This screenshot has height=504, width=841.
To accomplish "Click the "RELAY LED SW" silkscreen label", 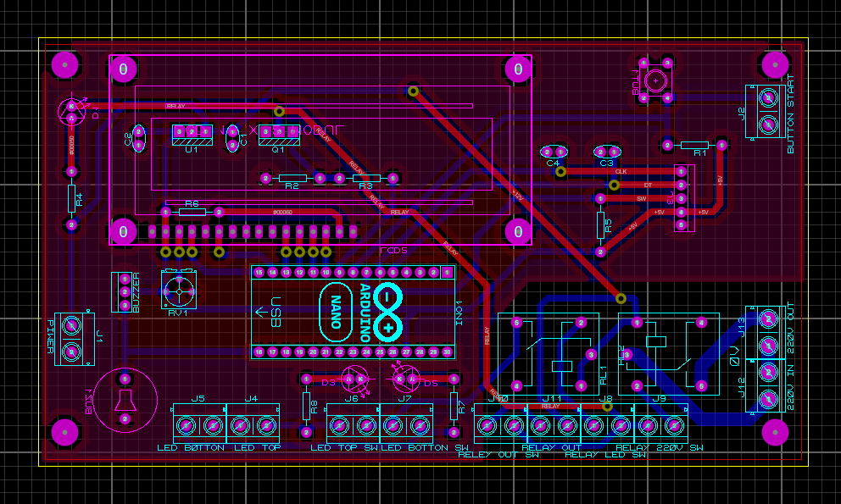I will pos(605,455).
